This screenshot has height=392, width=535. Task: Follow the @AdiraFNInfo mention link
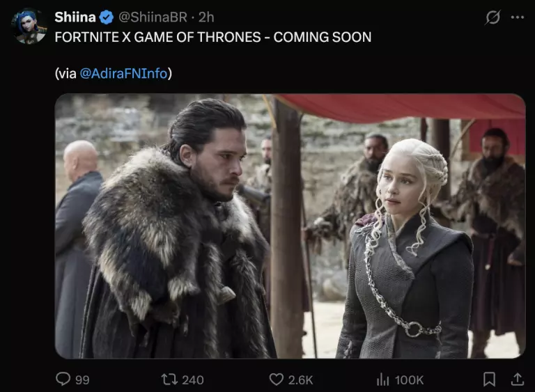coord(123,73)
